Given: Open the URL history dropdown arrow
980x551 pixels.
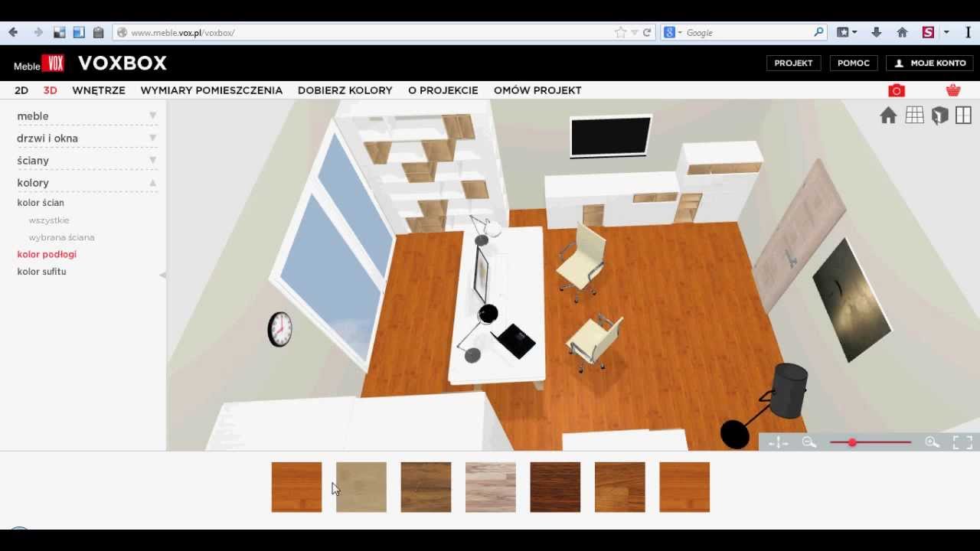Looking at the screenshot, I should 634,33.
